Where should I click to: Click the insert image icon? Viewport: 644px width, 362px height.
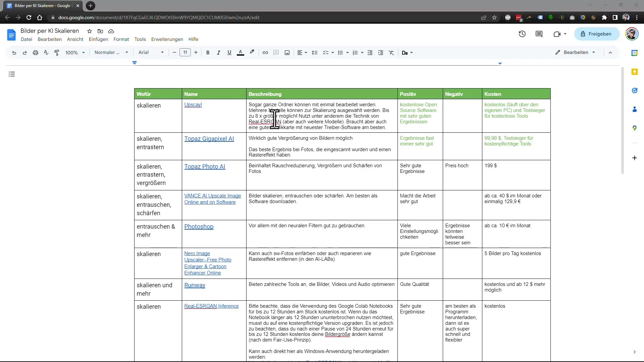[287, 53]
